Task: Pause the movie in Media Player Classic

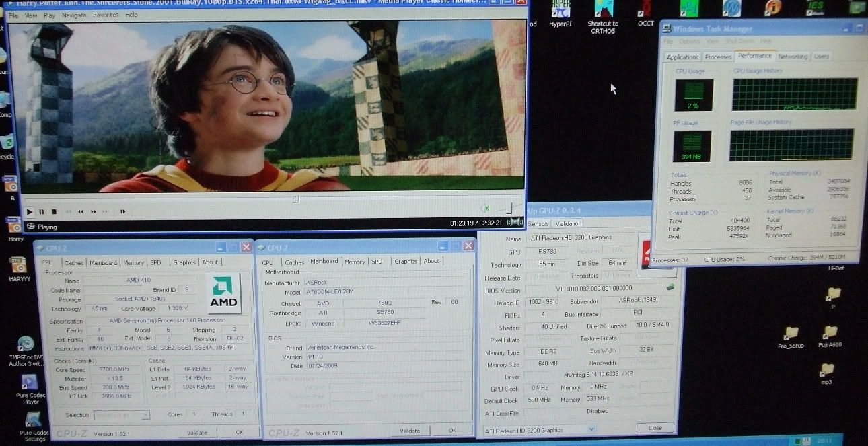Action: coord(42,211)
